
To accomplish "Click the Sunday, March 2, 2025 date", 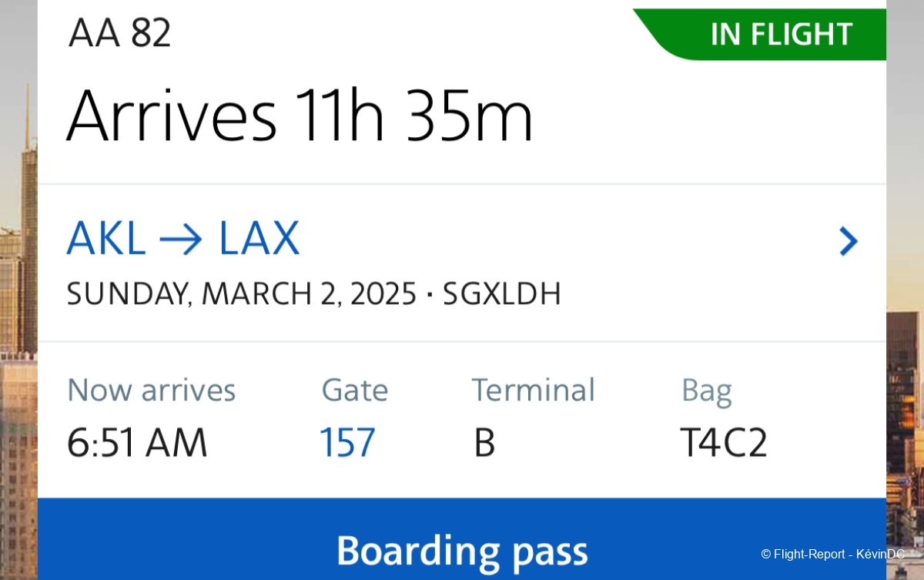I will [x=241, y=294].
